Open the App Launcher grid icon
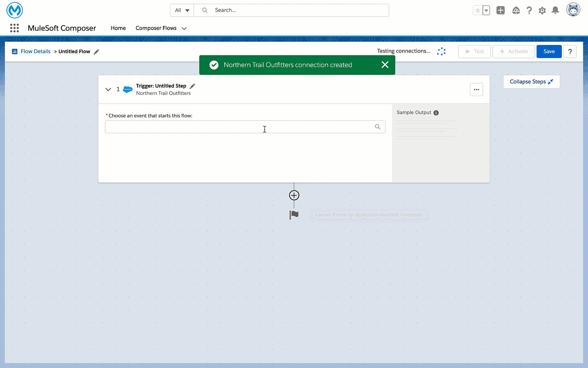Viewport: 588px width, 368px height. click(x=14, y=28)
